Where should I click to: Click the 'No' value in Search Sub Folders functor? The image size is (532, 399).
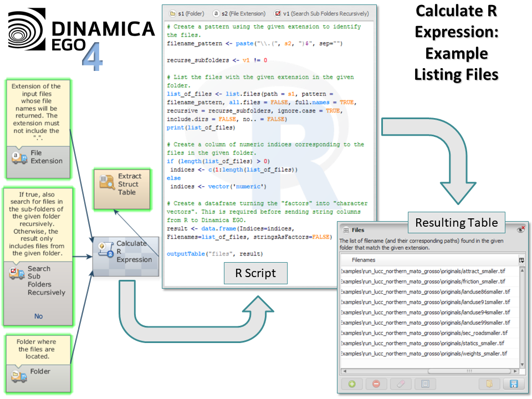(38, 316)
